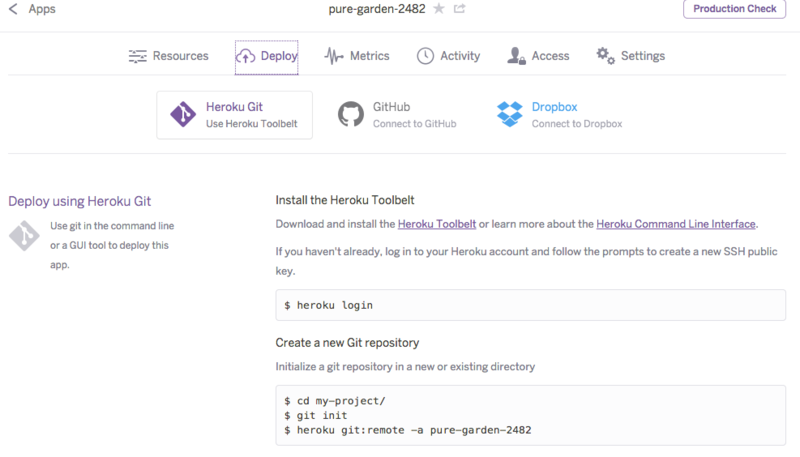Go to the Access tab
The image size is (800, 457).
538,56
